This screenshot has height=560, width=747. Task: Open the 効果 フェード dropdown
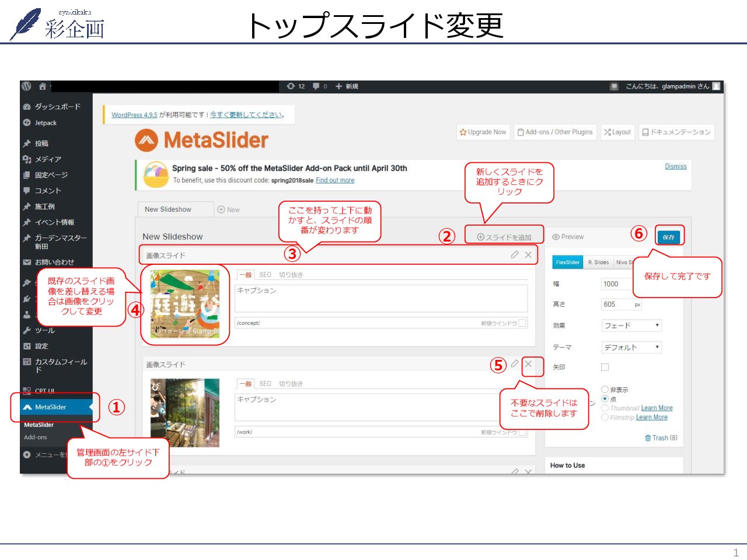[631, 325]
